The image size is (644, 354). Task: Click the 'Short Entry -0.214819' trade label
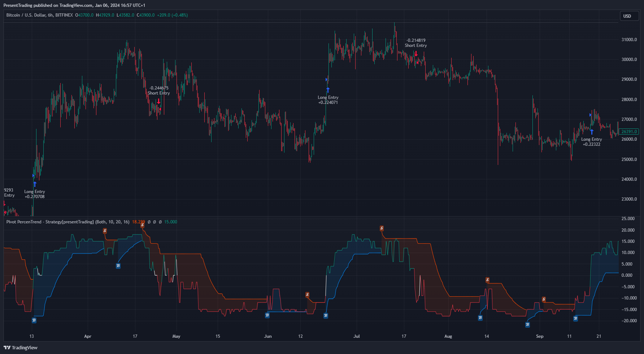pos(416,43)
